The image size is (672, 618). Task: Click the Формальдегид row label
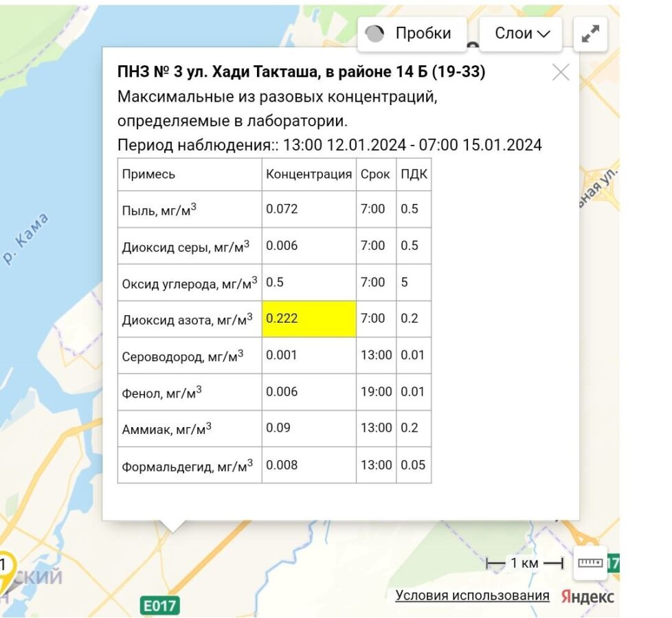pos(187,466)
